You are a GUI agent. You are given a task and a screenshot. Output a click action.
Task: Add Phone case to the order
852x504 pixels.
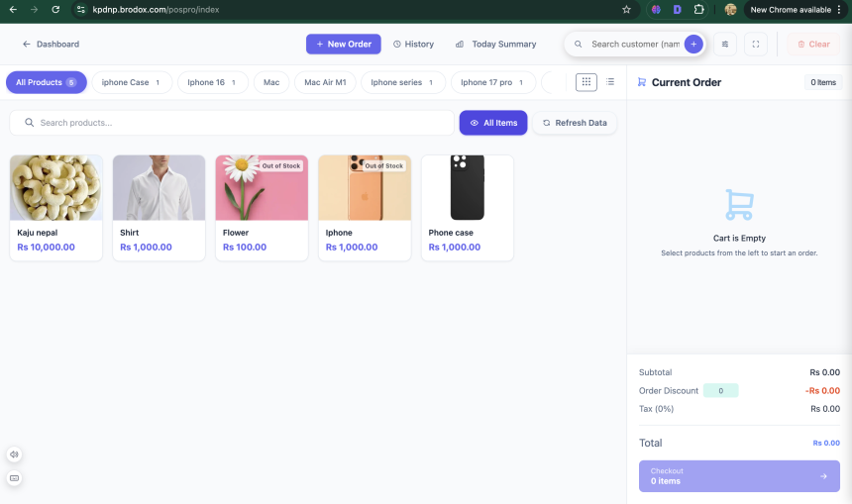468,208
